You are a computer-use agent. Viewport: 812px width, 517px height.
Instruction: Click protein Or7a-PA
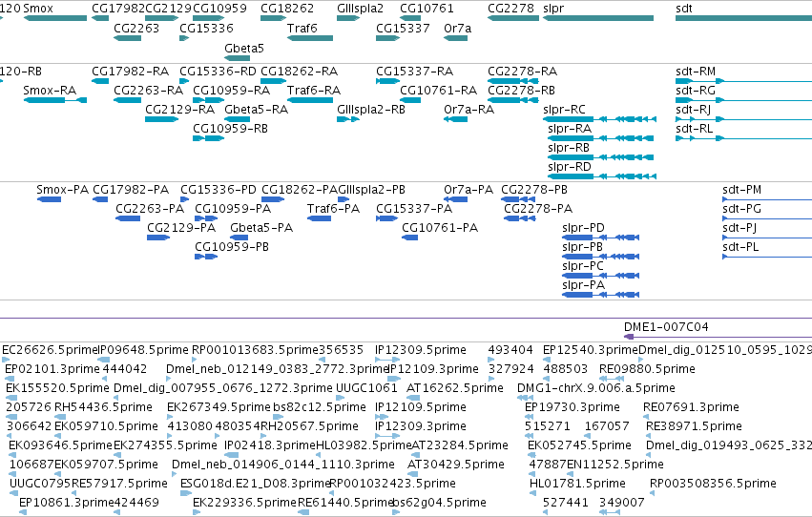(x=456, y=199)
